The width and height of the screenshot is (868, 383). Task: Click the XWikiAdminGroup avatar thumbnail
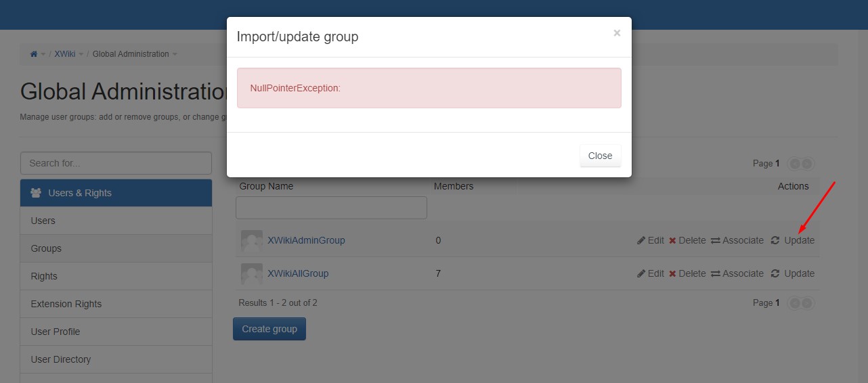point(252,241)
